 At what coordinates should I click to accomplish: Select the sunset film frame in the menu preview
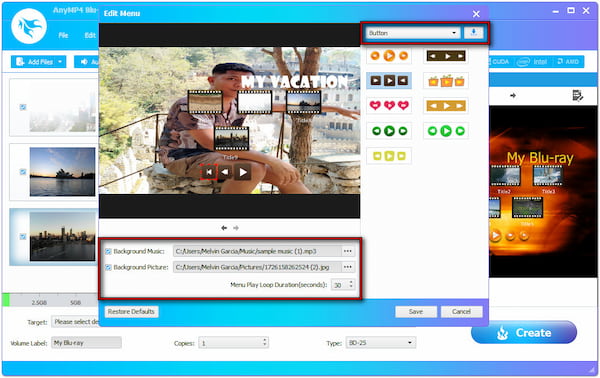(303, 102)
